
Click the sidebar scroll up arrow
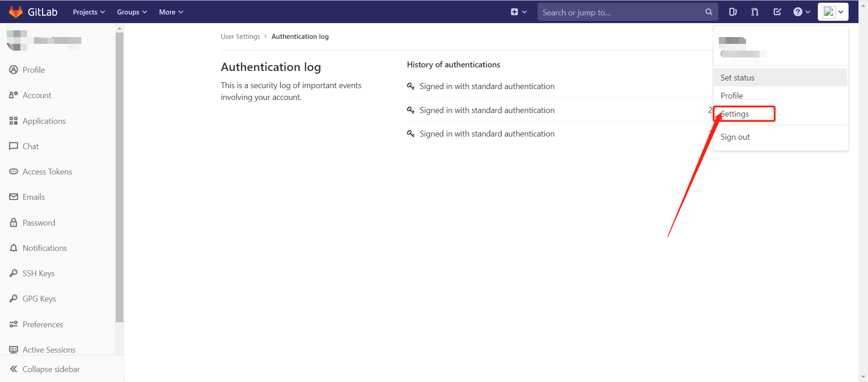tap(119, 28)
